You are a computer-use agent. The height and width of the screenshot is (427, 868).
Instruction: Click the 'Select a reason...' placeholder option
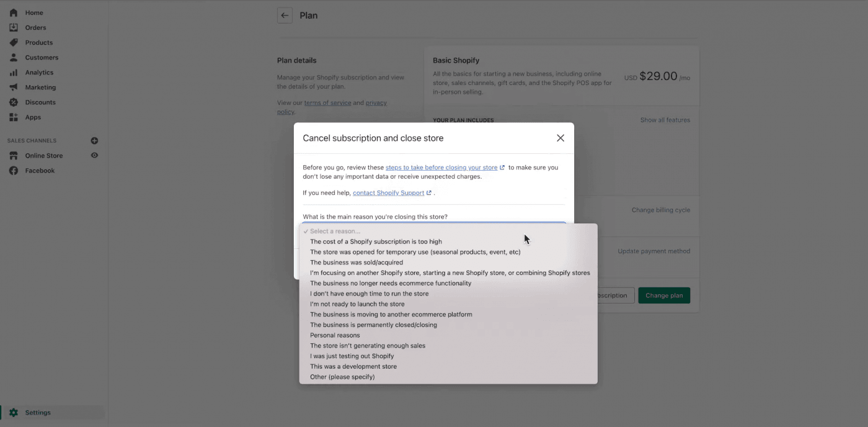[x=448, y=231]
